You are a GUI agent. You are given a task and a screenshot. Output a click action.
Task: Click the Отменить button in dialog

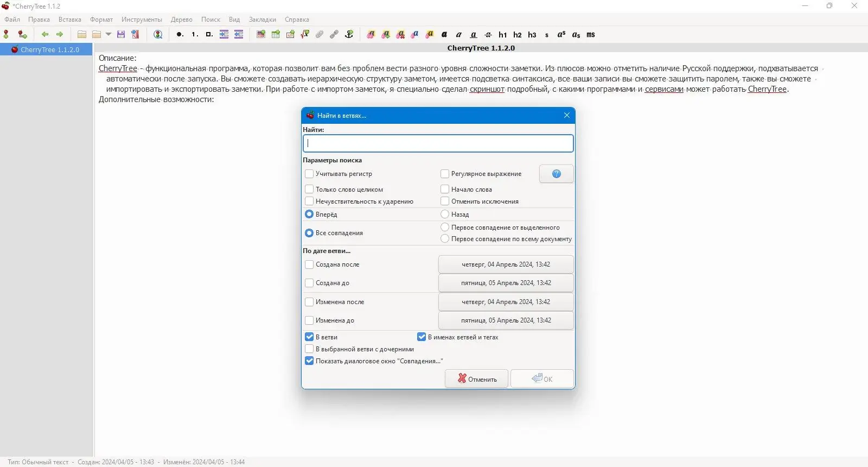click(x=477, y=379)
